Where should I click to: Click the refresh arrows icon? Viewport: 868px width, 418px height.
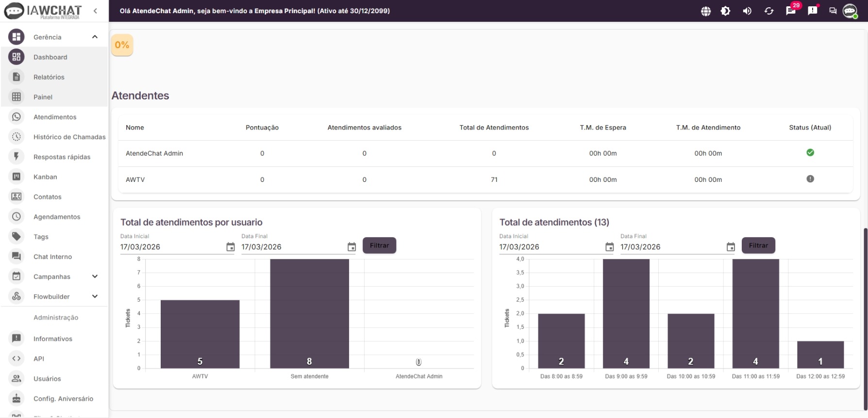[x=769, y=11]
